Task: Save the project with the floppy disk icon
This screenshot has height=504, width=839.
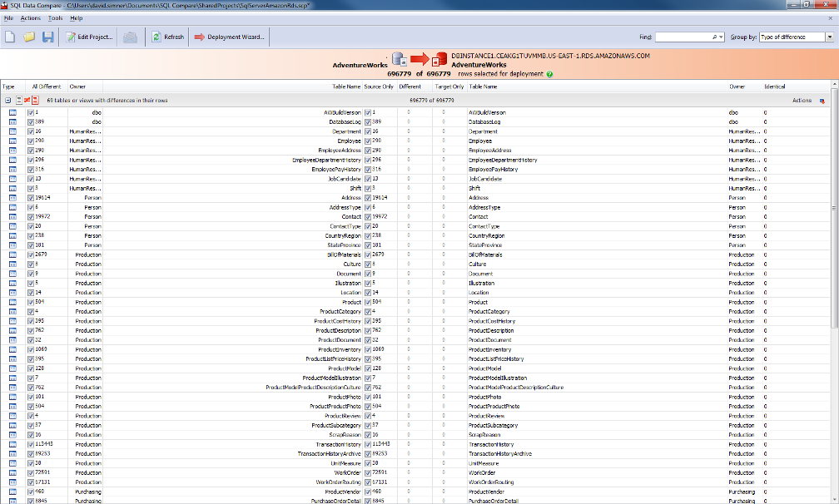Action: [x=48, y=37]
